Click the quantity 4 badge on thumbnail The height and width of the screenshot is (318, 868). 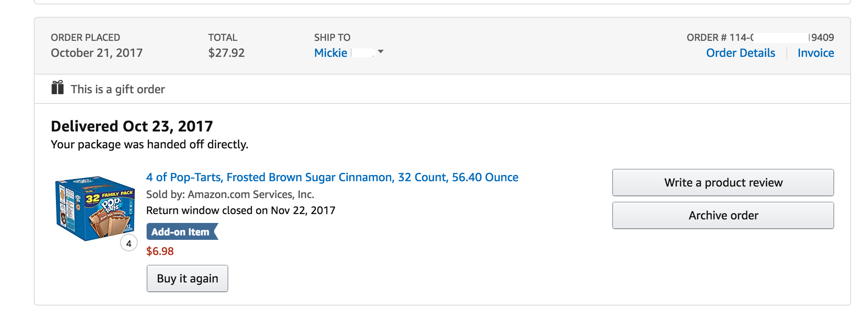[x=129, y=243]
